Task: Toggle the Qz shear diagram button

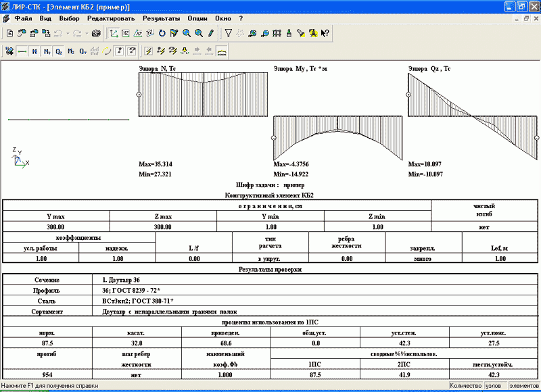Action: (x=59, y=51)
